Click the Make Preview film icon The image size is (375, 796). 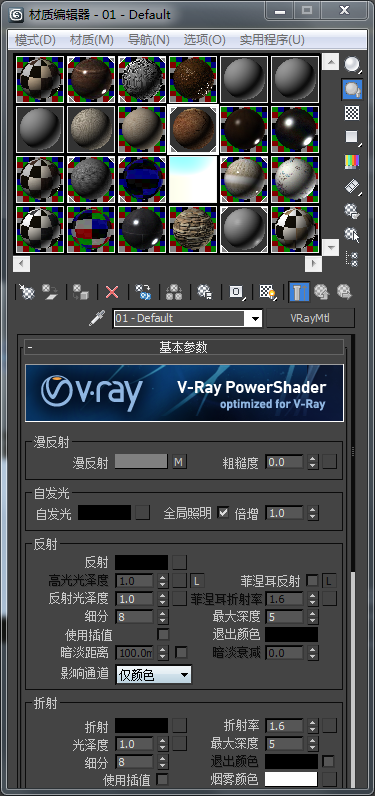click(352, 186)
